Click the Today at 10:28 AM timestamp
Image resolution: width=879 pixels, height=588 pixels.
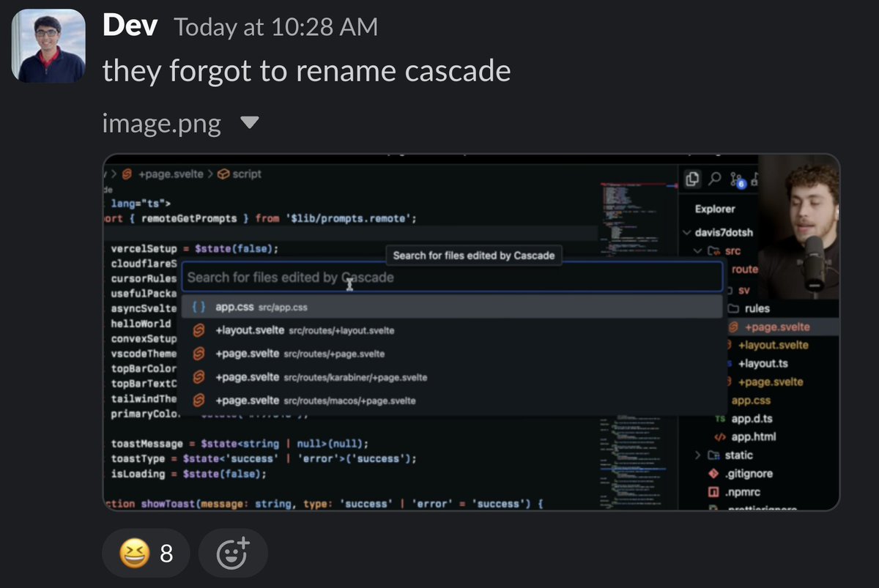point(276,28)
